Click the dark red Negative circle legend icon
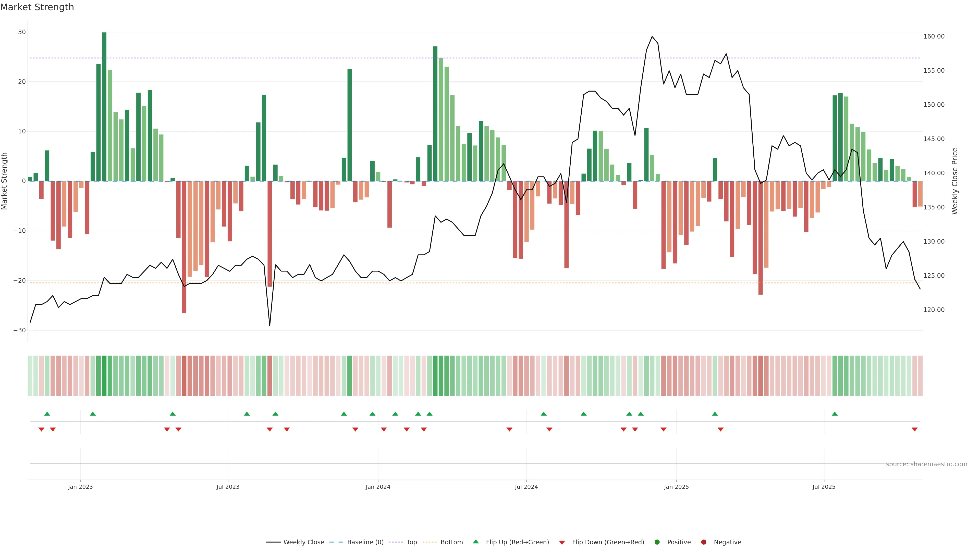This screenshot has width=980, height=551. pyautogui.click(x=703, y=542)
